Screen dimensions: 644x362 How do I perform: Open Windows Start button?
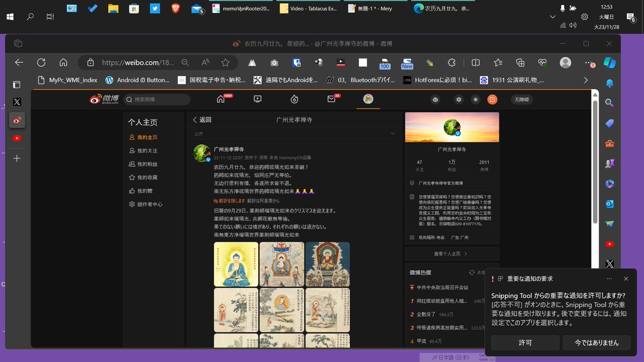(x=10, y=17)
